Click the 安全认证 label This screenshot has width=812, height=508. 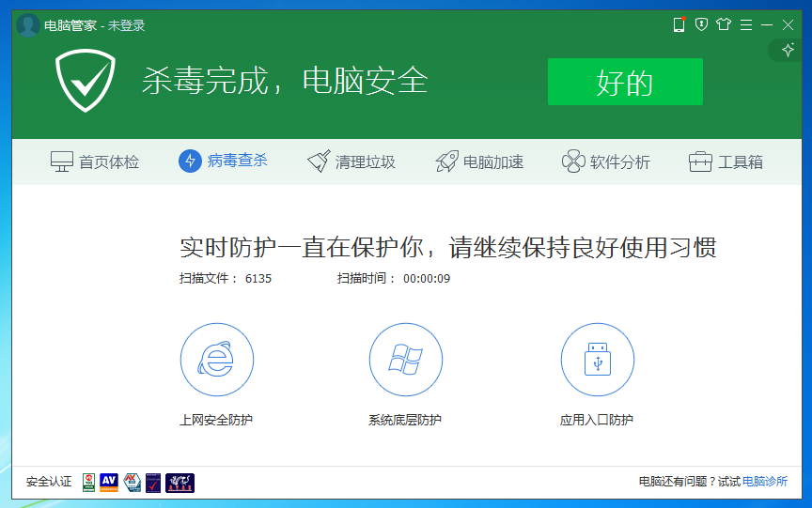click(x=49, y=482)
